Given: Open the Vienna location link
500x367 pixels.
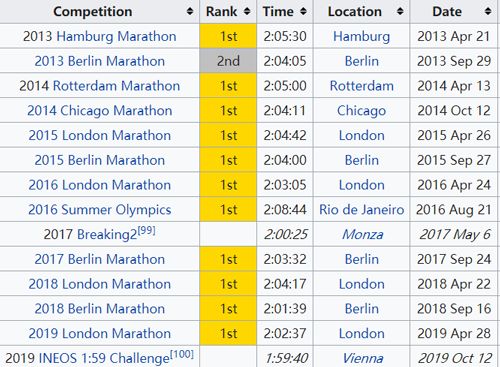Looking at the screenshot, I should [363, 358].
